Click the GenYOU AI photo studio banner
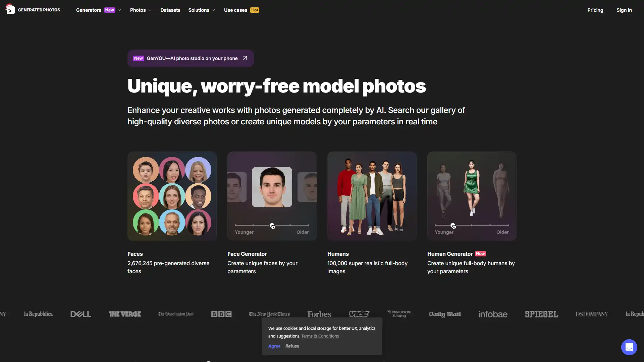644x362 pixels. (190, 58)
